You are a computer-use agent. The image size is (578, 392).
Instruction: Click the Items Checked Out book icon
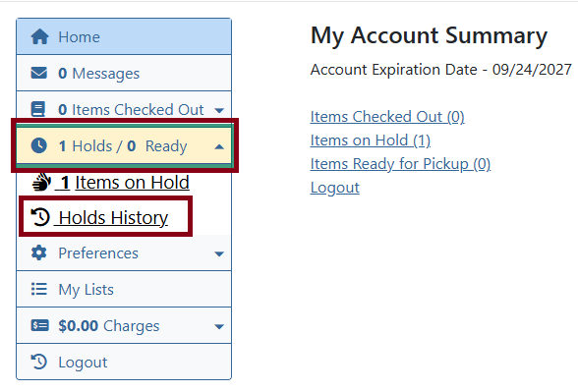[38, 109]
